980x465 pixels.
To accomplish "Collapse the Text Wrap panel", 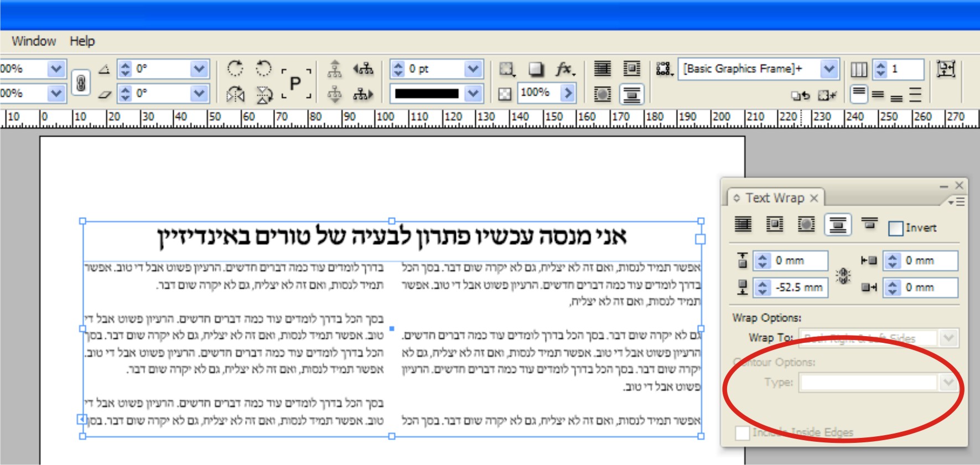I will click(944, 186).
